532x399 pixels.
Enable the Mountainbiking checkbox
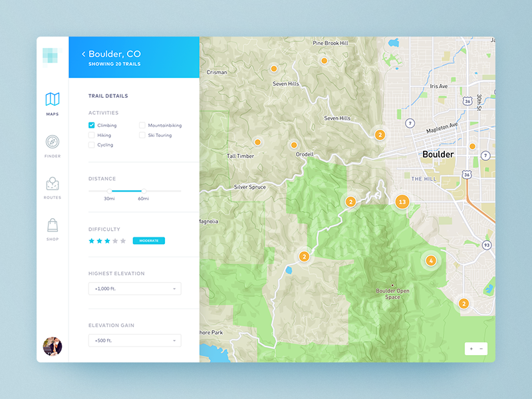coord(142,125)
